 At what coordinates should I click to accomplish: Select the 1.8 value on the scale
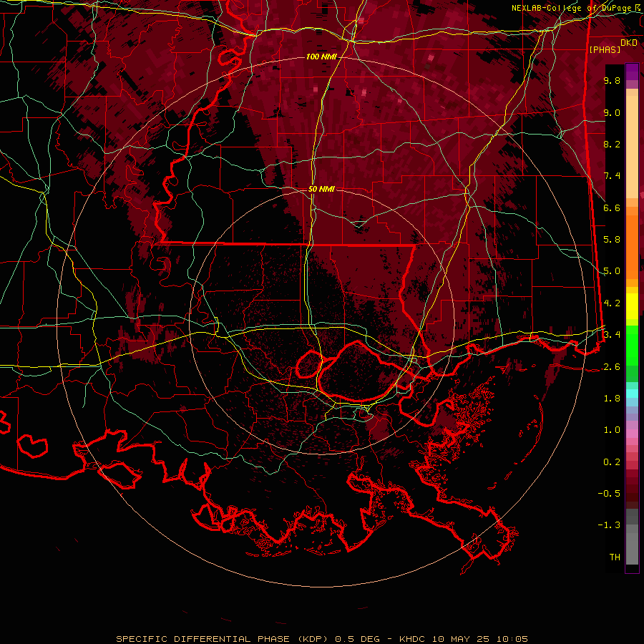click(612, 399)
